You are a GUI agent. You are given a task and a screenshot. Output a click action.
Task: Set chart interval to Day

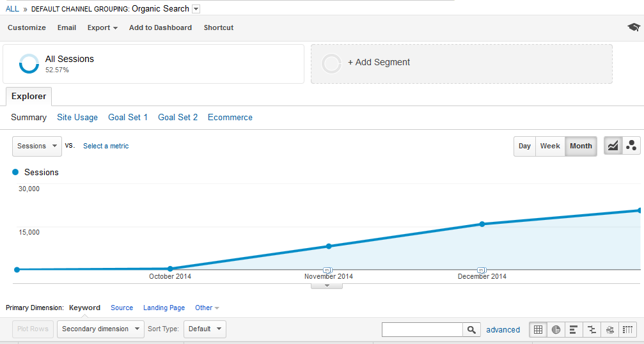pos(524,146)
